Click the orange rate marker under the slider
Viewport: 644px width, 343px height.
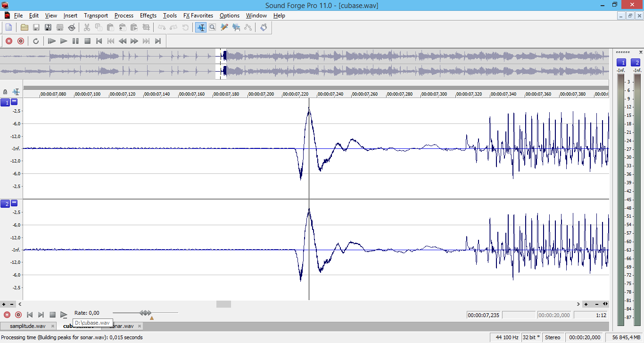point(151,318)
